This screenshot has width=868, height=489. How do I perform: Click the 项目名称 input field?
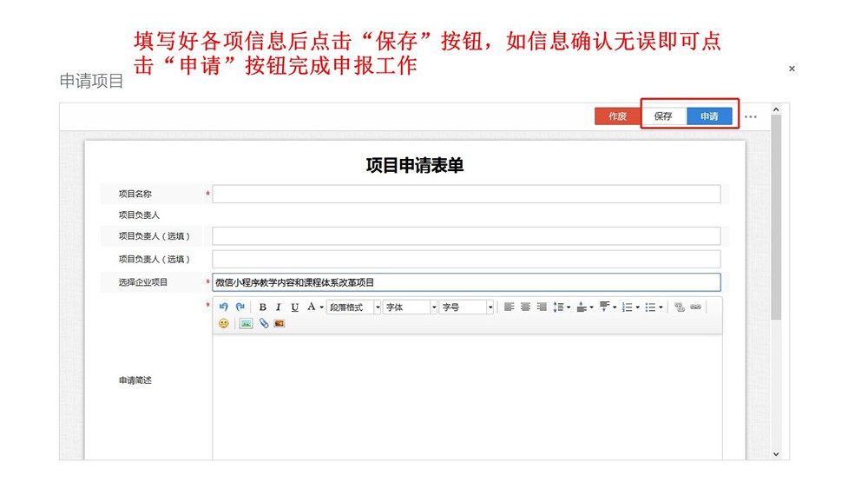[466, 194]
